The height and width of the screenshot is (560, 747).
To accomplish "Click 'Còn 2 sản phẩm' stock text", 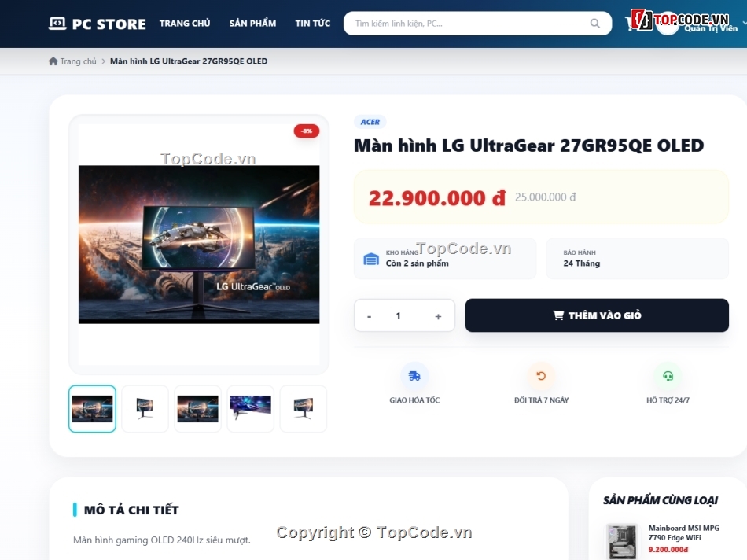I will [418, 263].
